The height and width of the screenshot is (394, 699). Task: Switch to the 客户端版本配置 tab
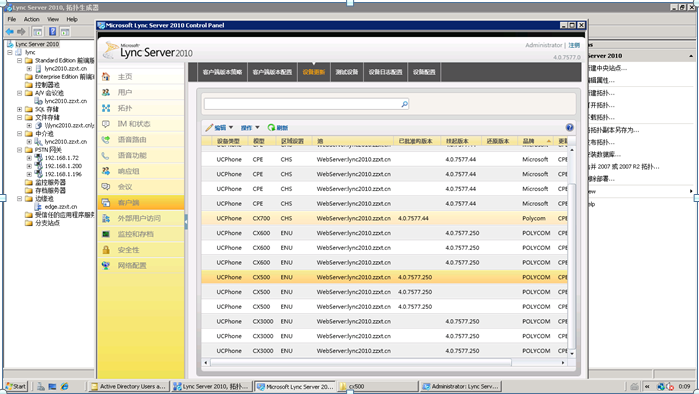[x=272, y=72]
